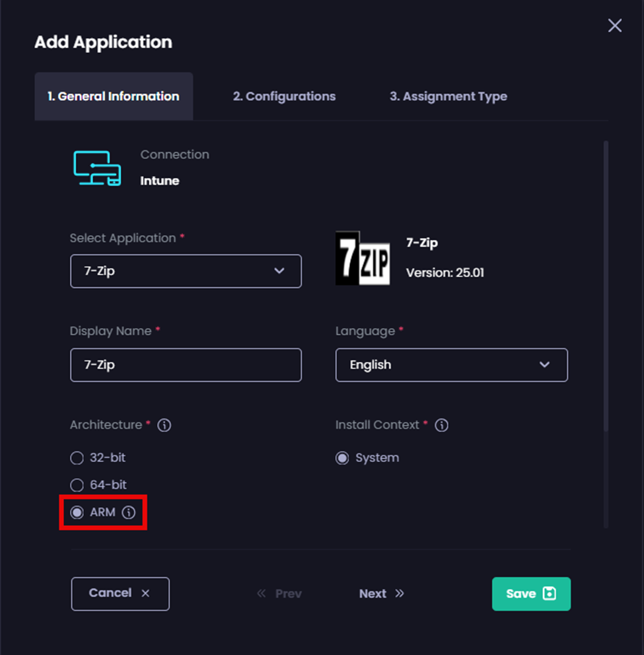Cancel adding the application
The width and height of the screenshot is (644, 655).
point(120,594)
